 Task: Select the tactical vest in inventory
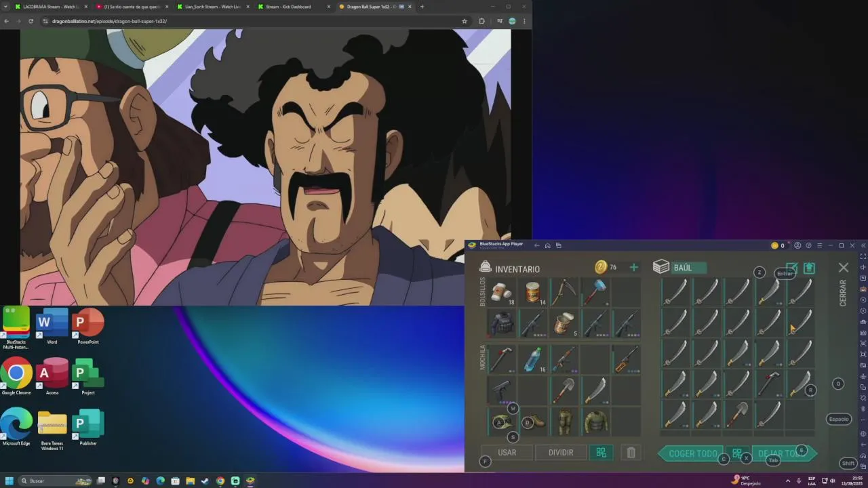tap(502, 323)
